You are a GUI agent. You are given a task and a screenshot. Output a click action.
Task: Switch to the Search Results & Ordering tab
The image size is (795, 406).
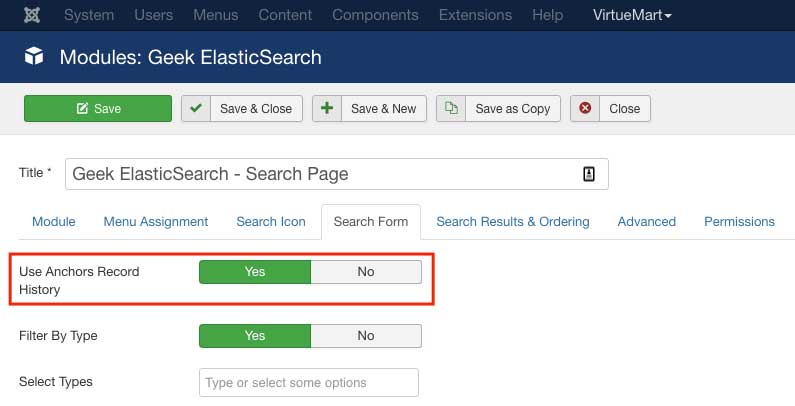click(513, 222)
